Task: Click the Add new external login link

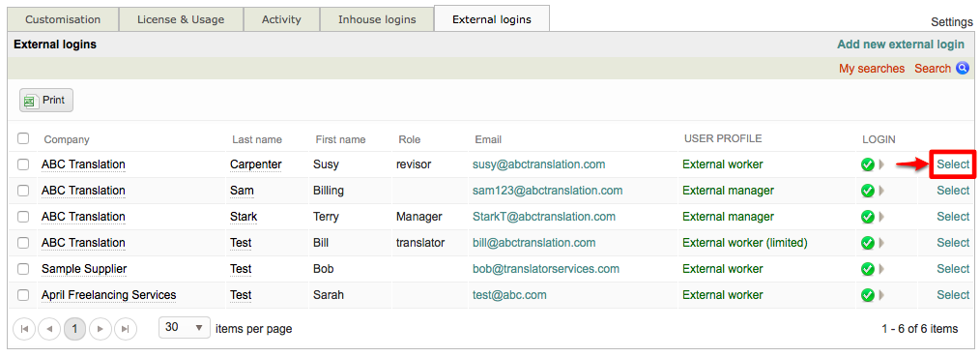Action: pyautogui.click(x=901, y=45)
